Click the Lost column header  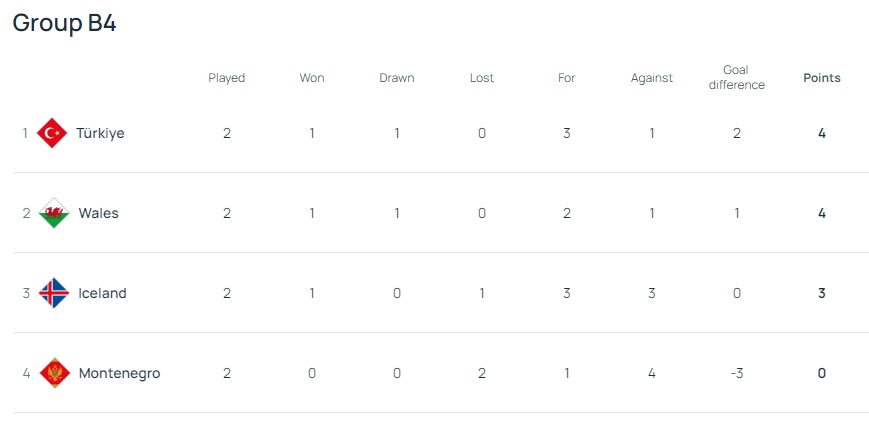tap(482, 78)
